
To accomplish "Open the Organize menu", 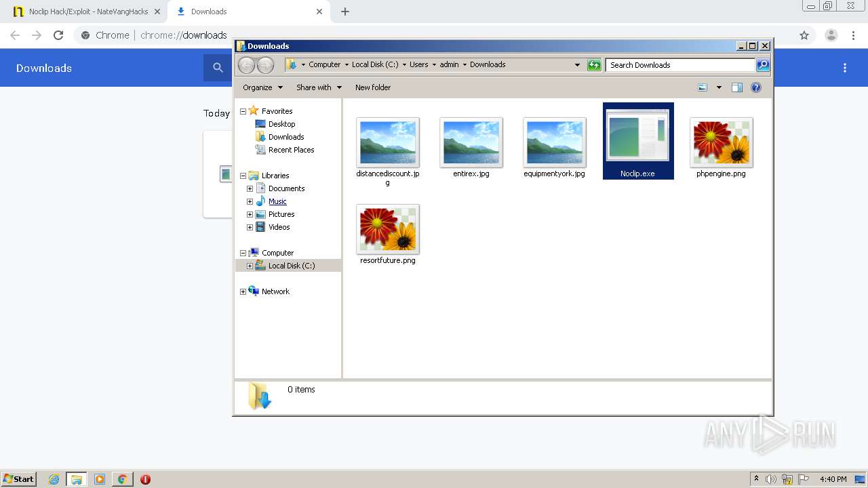I will pyautogui.click(x=262, y=87).
